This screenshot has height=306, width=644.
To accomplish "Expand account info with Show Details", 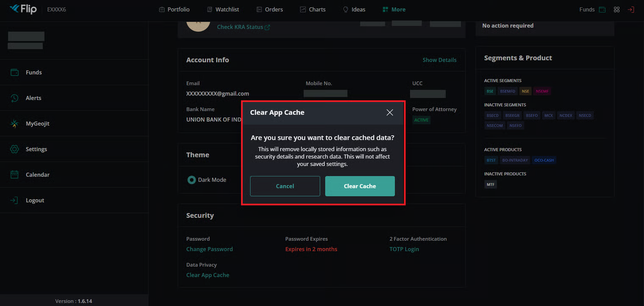I will (439, 60).
